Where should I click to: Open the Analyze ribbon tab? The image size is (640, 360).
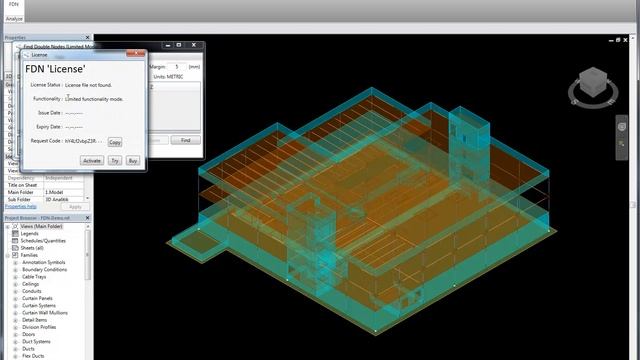14,19
